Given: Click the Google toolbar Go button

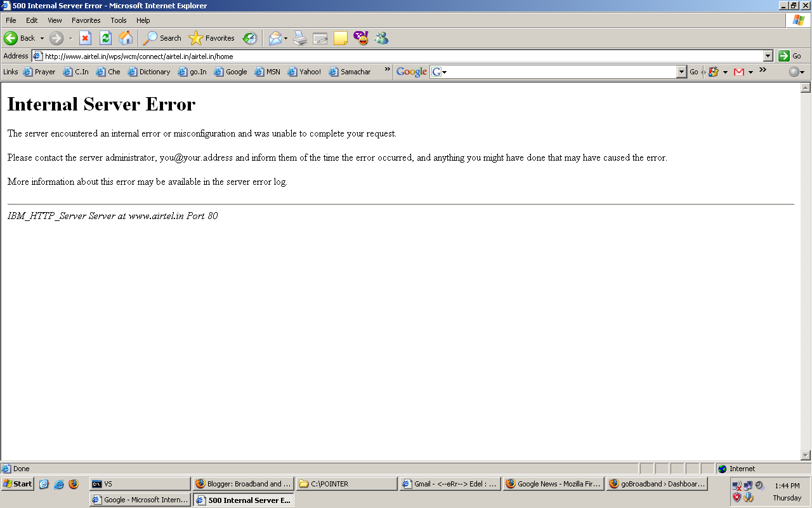Looking at the screenshot, I should coord(694,72).
